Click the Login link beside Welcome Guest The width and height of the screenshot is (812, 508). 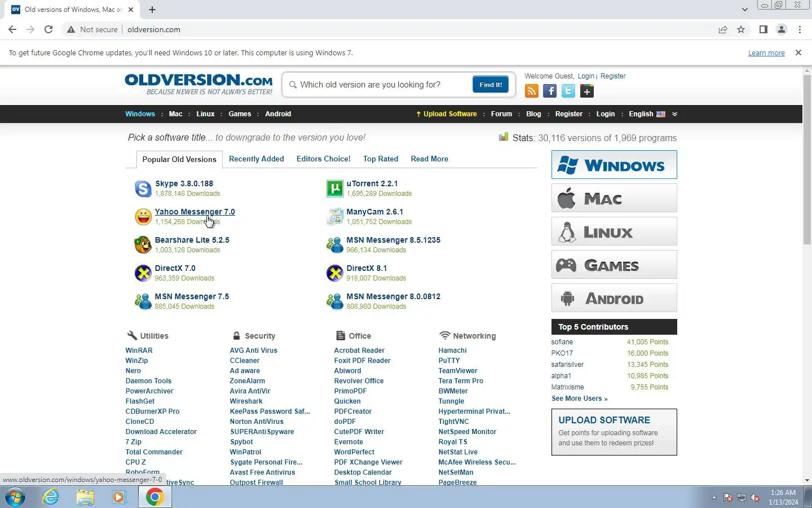586,76
